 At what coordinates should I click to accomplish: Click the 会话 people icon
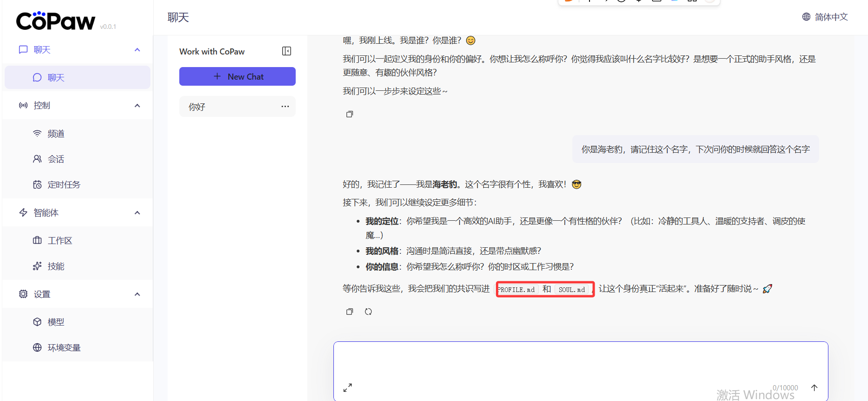pos(37,159)
